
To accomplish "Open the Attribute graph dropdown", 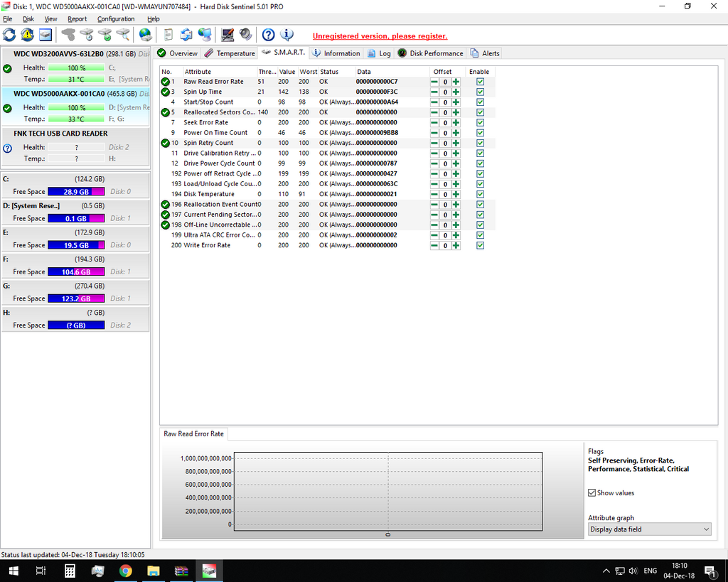I will pyautogui.click(x=650, y=529).
